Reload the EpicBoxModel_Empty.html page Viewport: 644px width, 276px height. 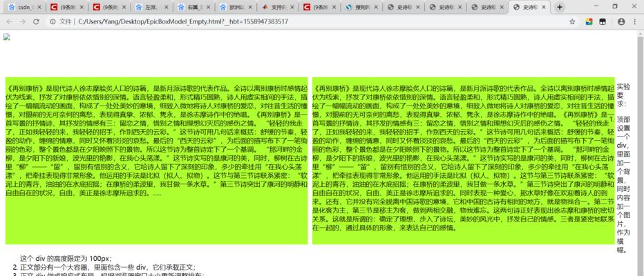[36, 22]
